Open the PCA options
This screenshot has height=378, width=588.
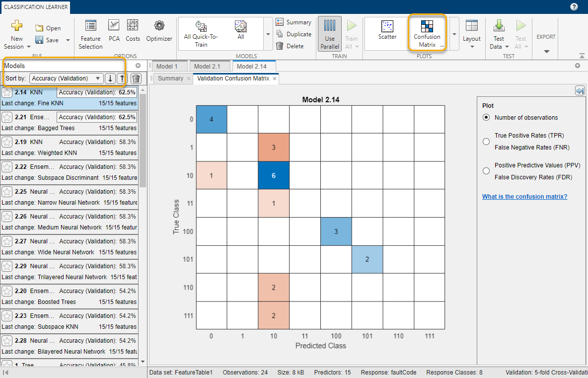pos(114,31)
